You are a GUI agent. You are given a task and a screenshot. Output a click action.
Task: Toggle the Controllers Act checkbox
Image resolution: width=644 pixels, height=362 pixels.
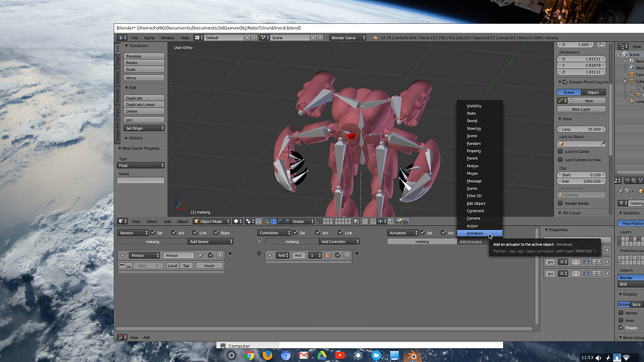[x=318, y=233]
